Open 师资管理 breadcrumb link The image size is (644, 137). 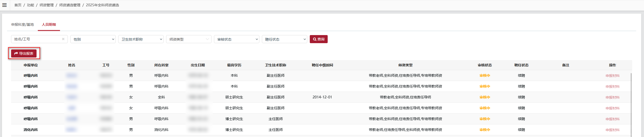pyautogui.click(x=47, y=5)
